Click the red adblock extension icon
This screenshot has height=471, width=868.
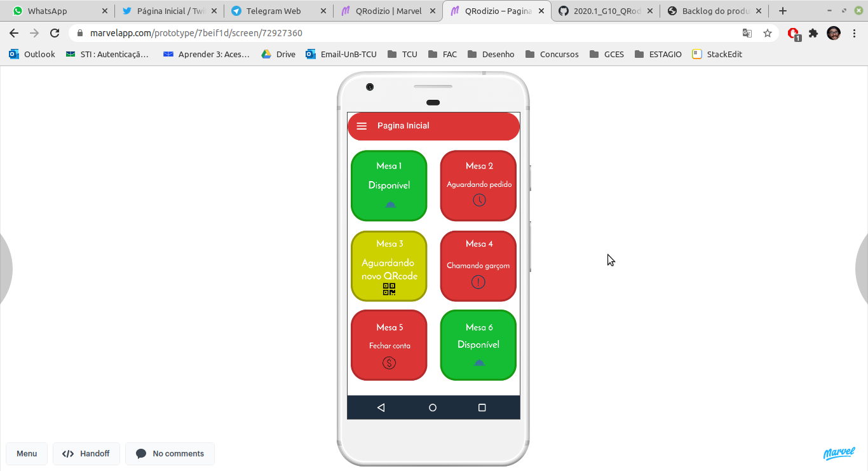(794, 34)
